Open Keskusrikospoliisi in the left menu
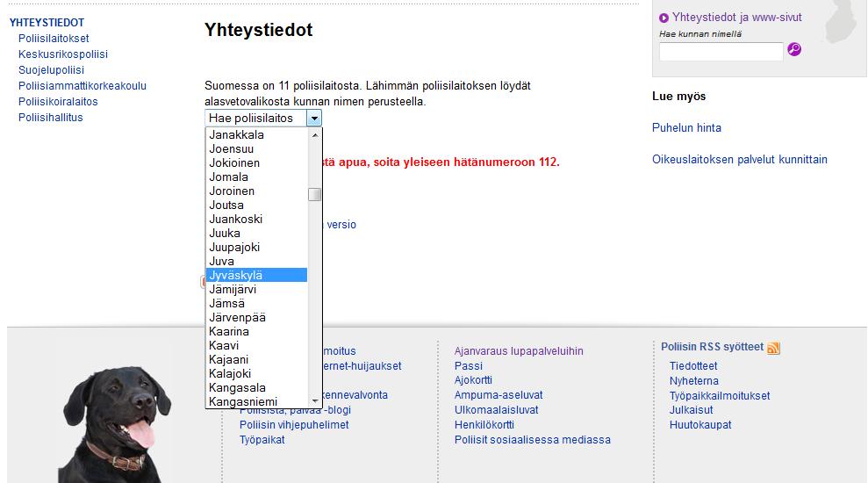The image size is (868, 483). coord(63,54)
